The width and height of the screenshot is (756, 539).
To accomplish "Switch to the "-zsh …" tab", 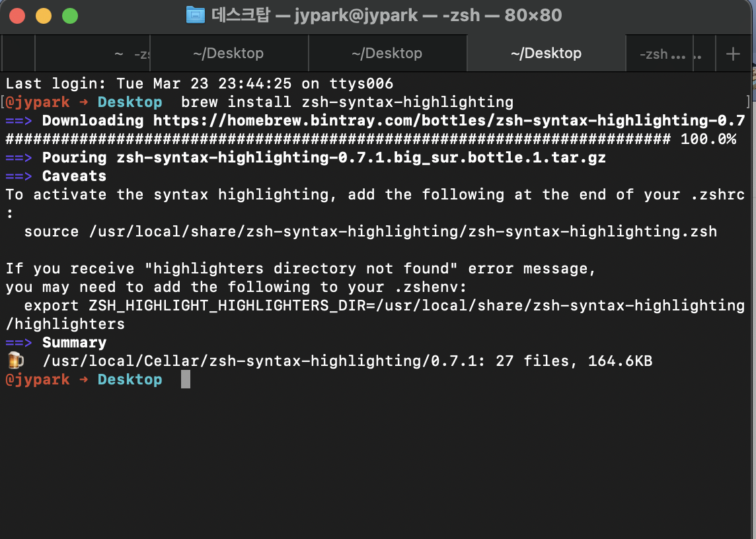I will click(x=660, y=54).
